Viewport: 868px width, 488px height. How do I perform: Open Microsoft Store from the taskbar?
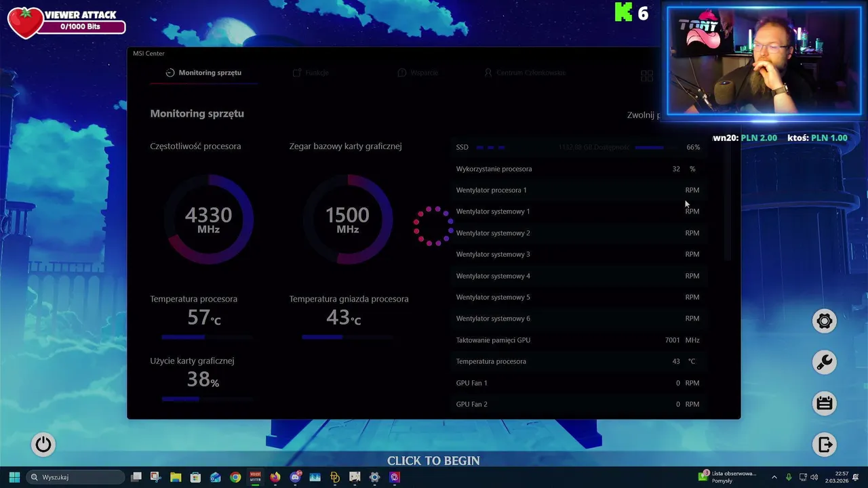click(195, 477)
